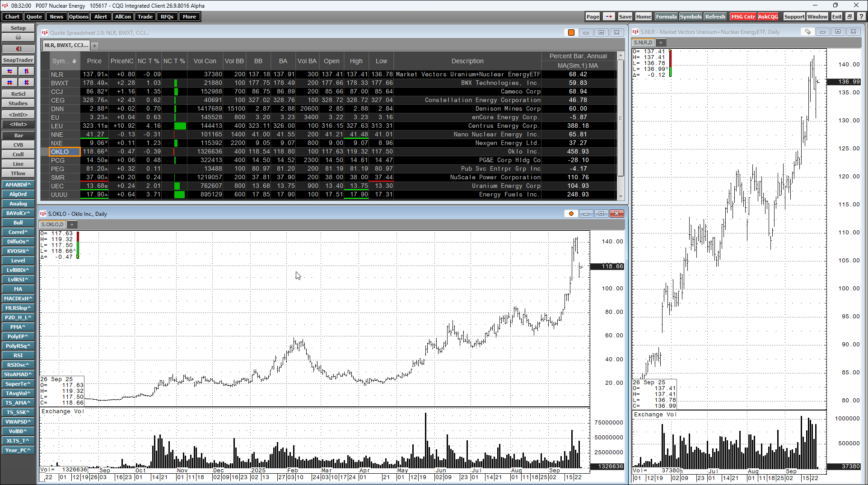Open the Window menu button
This screenshot has height=485, width=868.
point(817,17)
